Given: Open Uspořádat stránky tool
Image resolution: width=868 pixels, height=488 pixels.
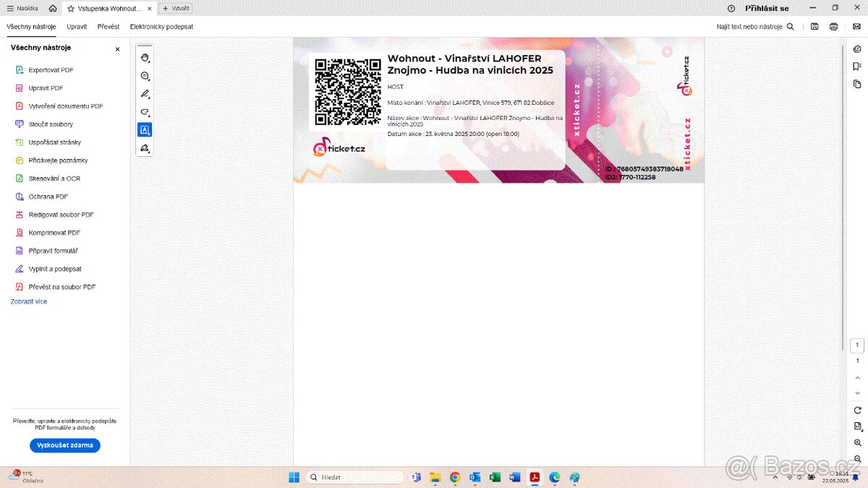Looking at the screenshot, I should point(48,142).
